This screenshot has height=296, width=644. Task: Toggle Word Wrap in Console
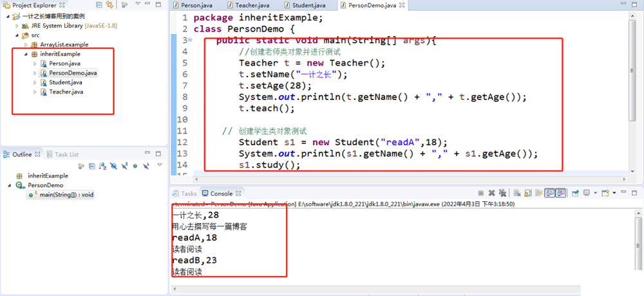[538, 193]
